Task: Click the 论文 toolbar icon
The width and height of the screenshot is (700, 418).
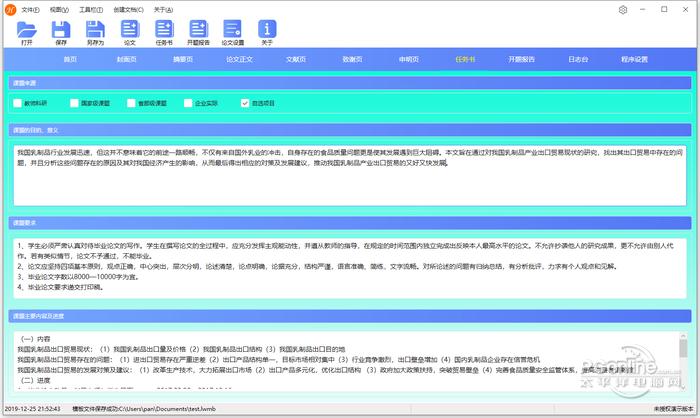Action: point(130,29)
